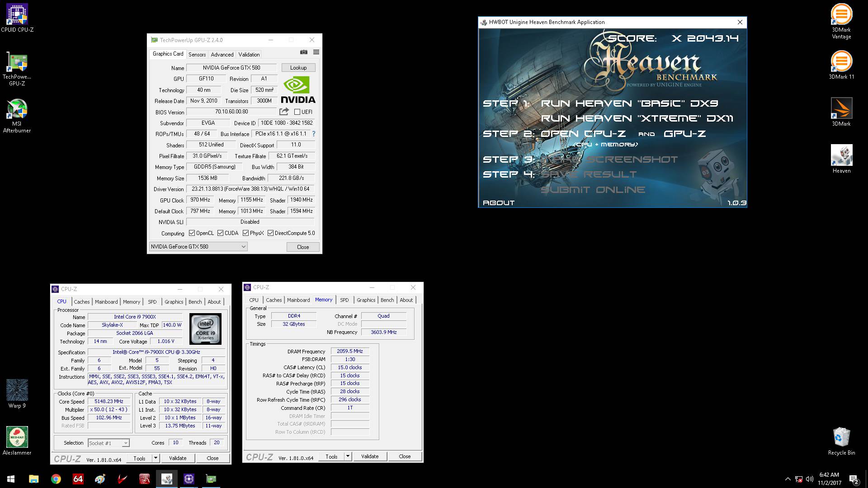
Task: Click Driver Version field in GPU-Z
Action: click(x=250, y=189)
